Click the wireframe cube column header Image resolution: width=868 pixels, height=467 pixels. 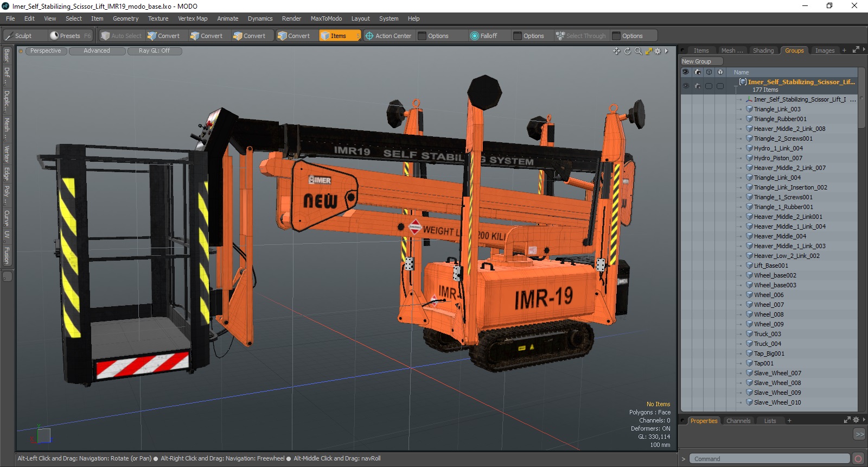coord(709,72)
